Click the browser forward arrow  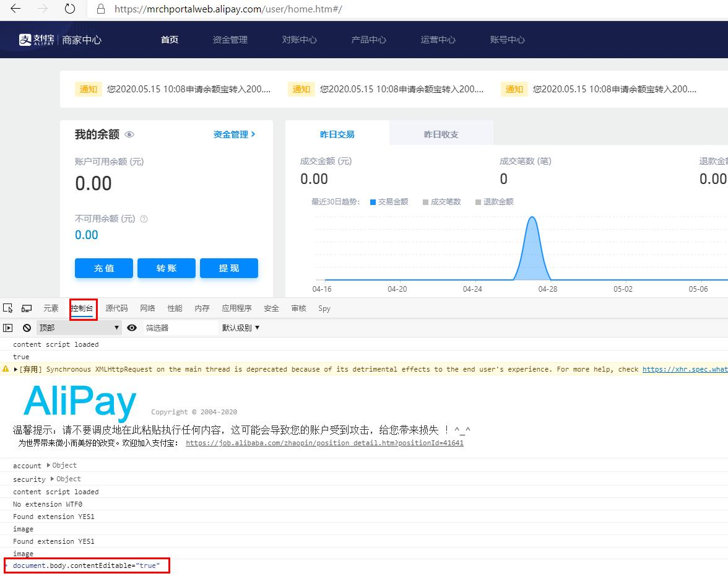point(42,9)
